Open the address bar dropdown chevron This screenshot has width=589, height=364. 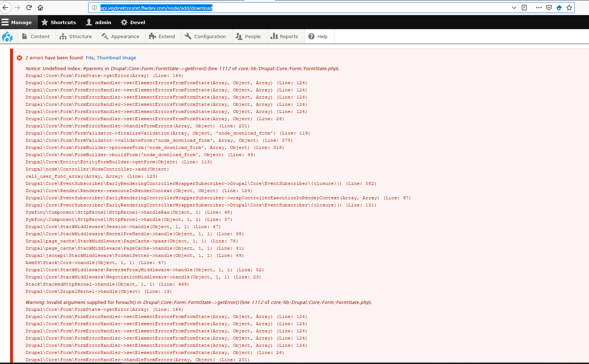[x=514, y=7]
